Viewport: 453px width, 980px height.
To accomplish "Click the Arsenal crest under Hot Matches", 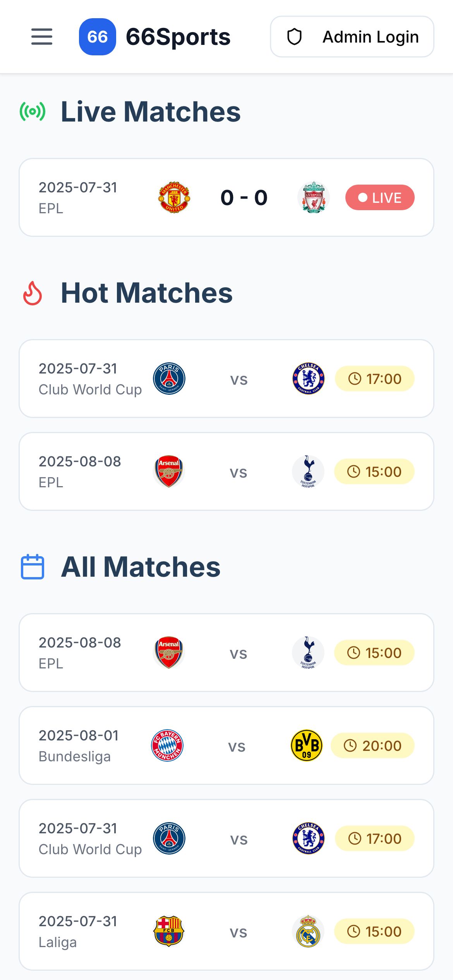I will [x=169, y=471].
